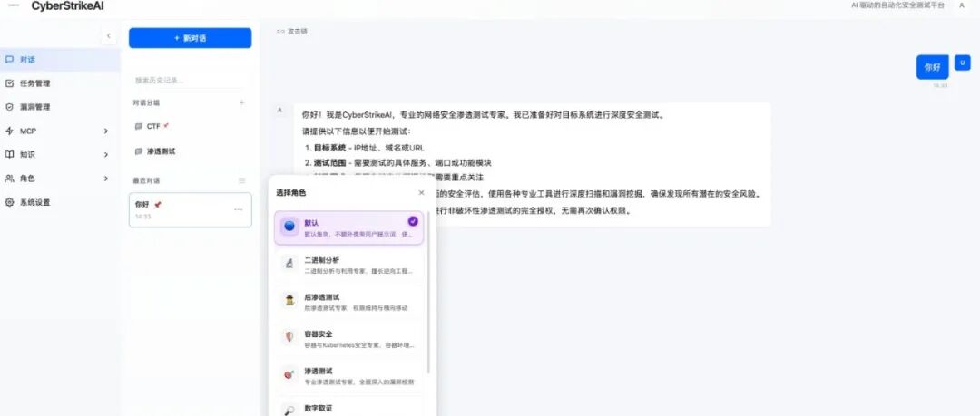Click the 容器安全 shield icon
The width and height of the screenshot is (980, 416).
pos(289,337)
